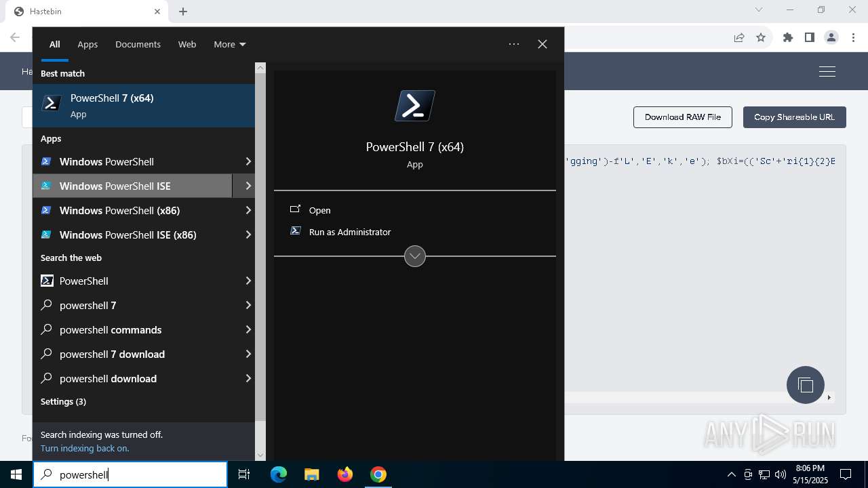Click the search icon beside 'powershell commands'

point(46,329)
